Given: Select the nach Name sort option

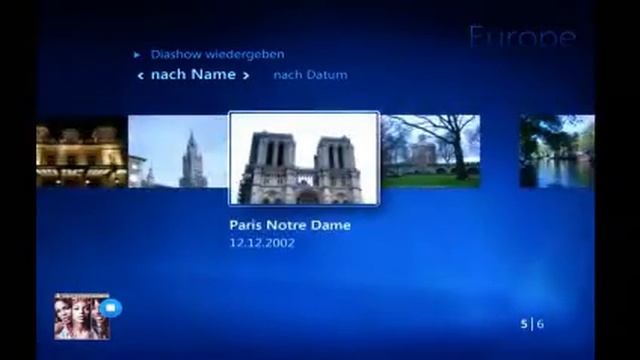Looking at the screenshot, I should point(193,74).
